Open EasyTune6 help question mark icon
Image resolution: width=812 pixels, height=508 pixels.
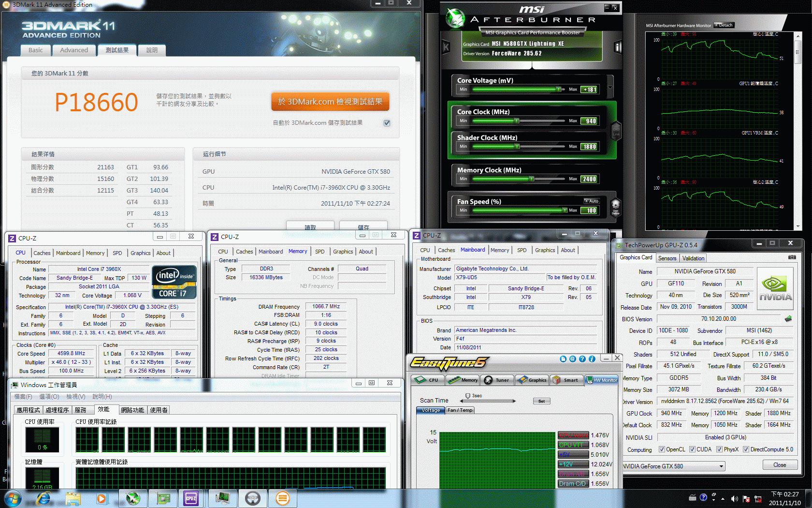click(582, 359)
